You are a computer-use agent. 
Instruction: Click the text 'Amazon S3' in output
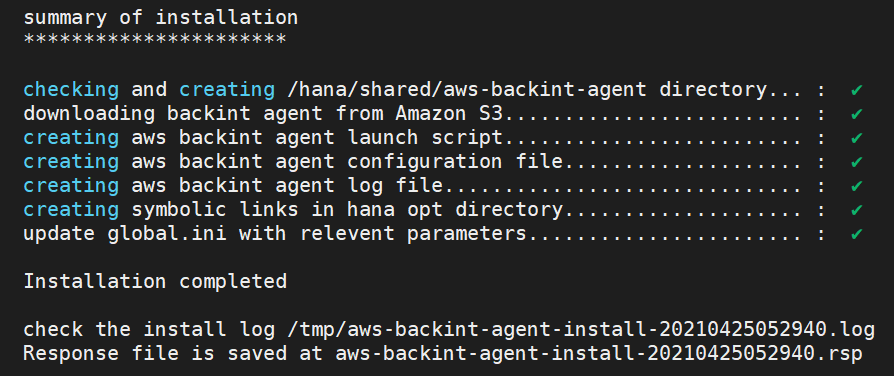(449, 114)
